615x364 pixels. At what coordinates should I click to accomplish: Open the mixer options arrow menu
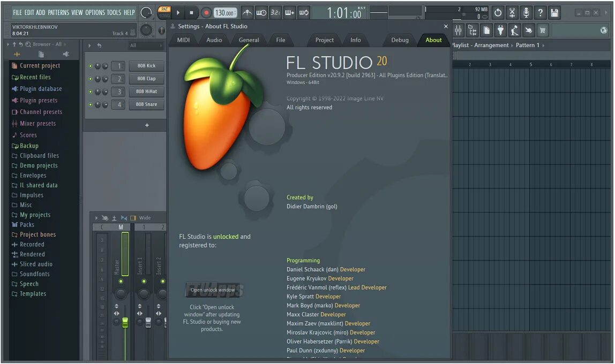96,218
